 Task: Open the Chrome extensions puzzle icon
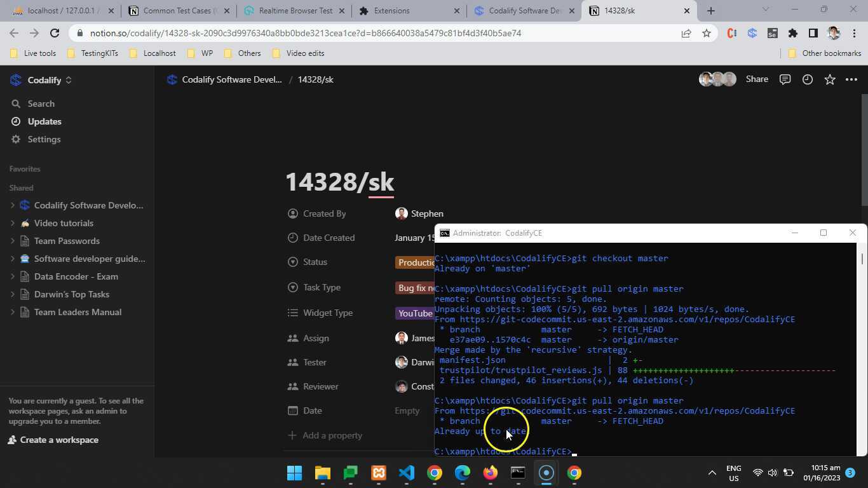(x=793, y=33)
